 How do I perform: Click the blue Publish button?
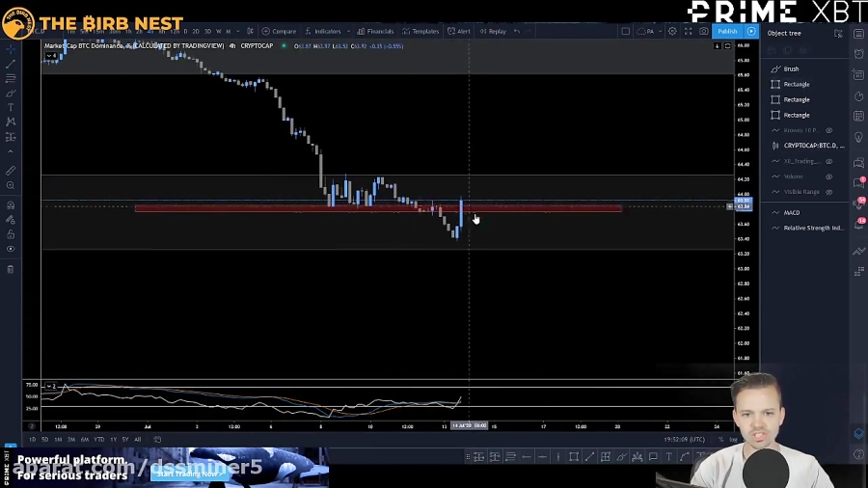[727, 32]
